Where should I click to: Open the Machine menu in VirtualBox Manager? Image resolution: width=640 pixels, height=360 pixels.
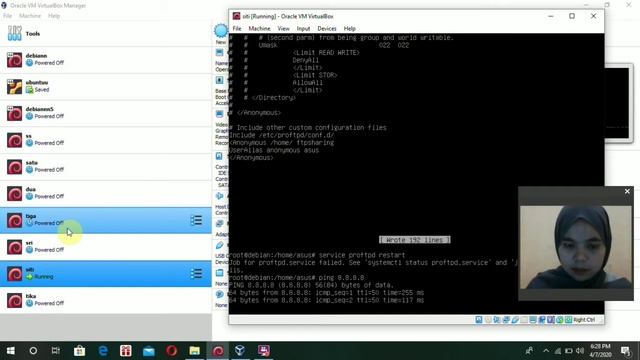coord(30,16)
